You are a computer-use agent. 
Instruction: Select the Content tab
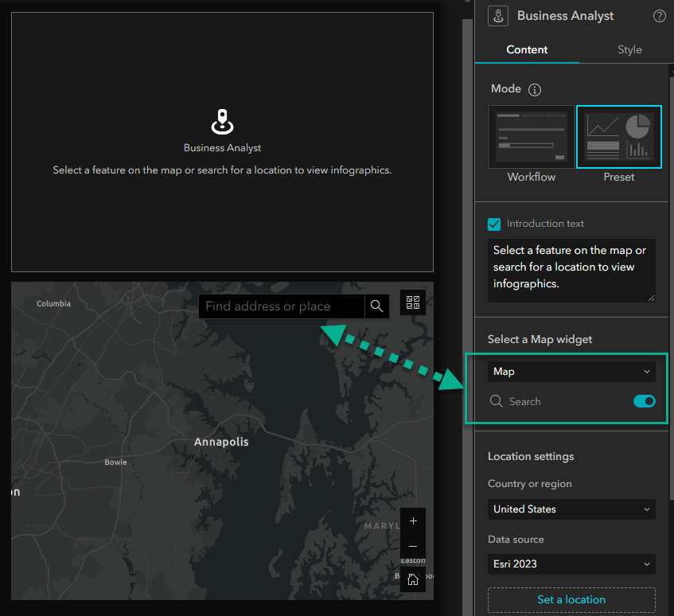pos(527,49)
